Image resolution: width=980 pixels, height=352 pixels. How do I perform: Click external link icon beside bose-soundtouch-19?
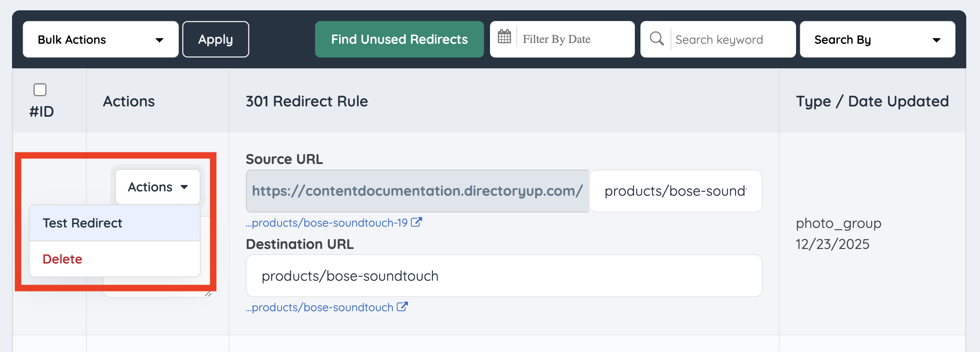coord(416,222)
